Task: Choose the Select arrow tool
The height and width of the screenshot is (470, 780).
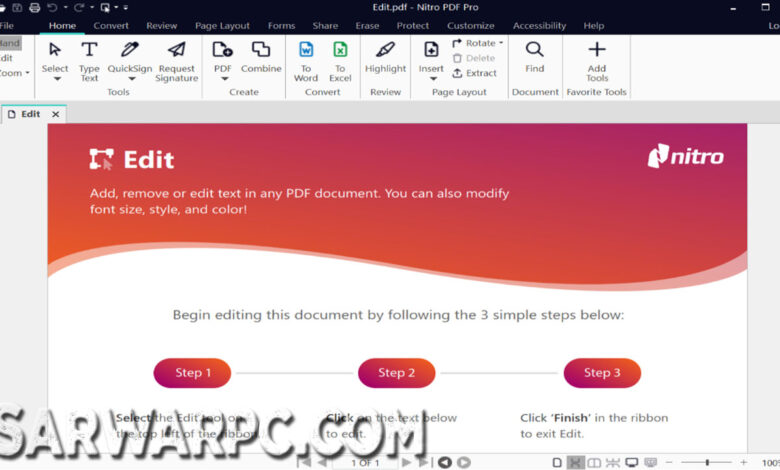Action: pyautogui.click(x=55, y=50)
